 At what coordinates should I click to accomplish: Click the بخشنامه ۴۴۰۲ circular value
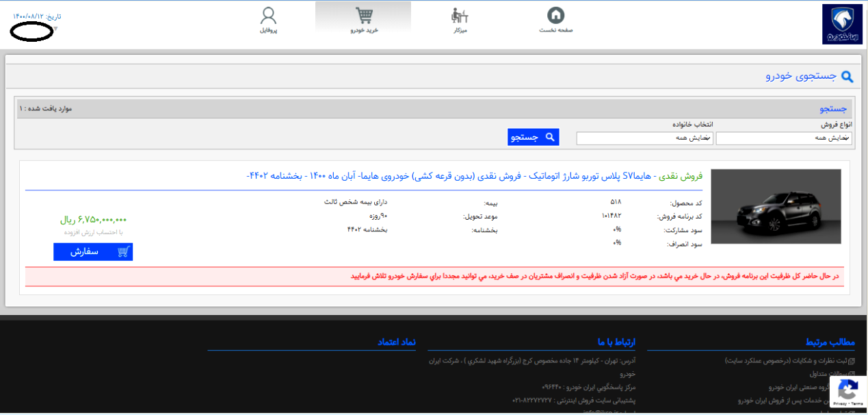[x=367, y=229]
